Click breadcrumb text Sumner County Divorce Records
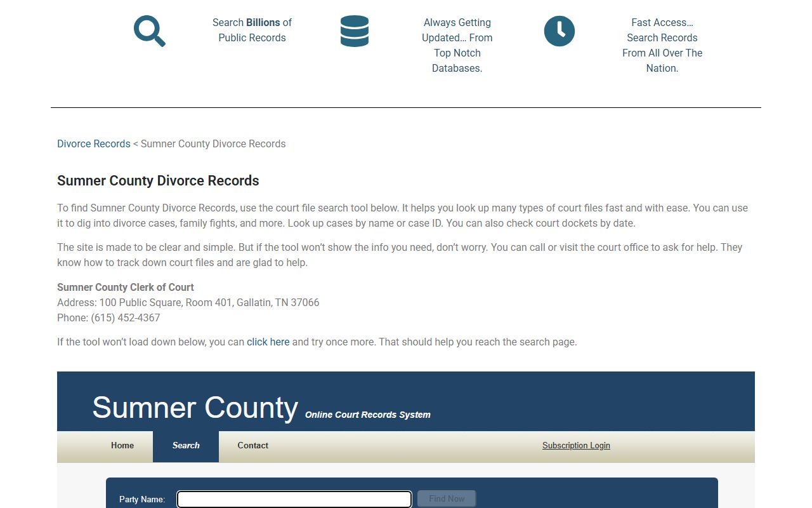 213,144
